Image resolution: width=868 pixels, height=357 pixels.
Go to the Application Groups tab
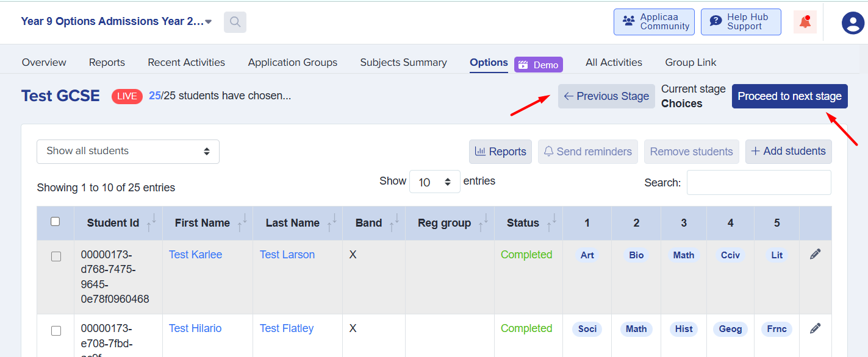click(x=292, y=62)
